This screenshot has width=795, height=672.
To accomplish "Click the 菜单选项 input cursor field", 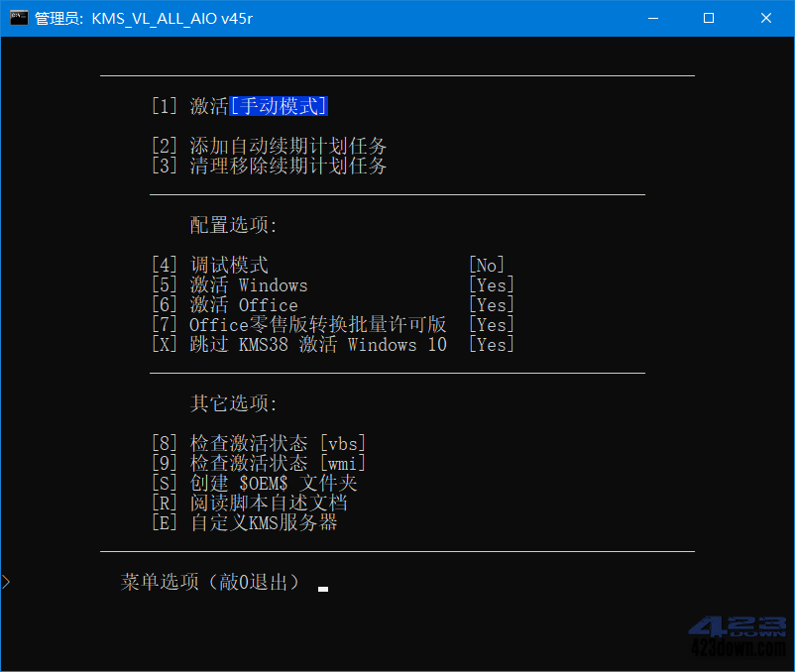I will (322, 587).
